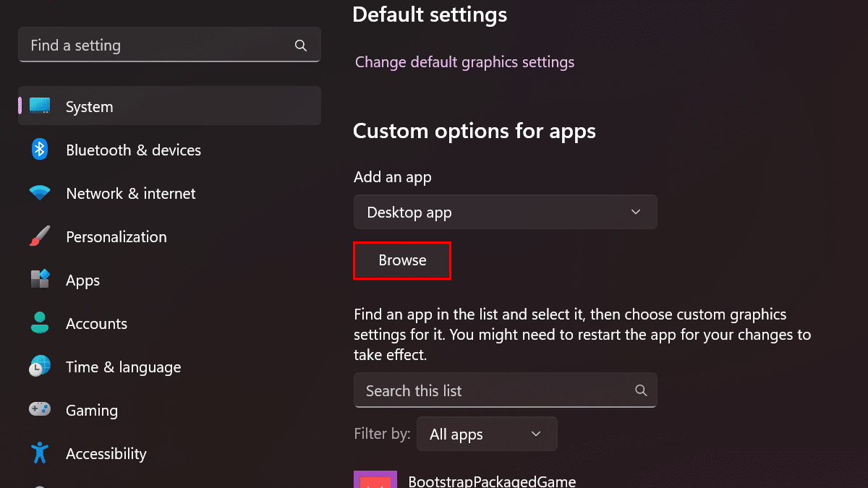
Task: Click the BootstrapPackagedGame app icon
Action: 375,480
